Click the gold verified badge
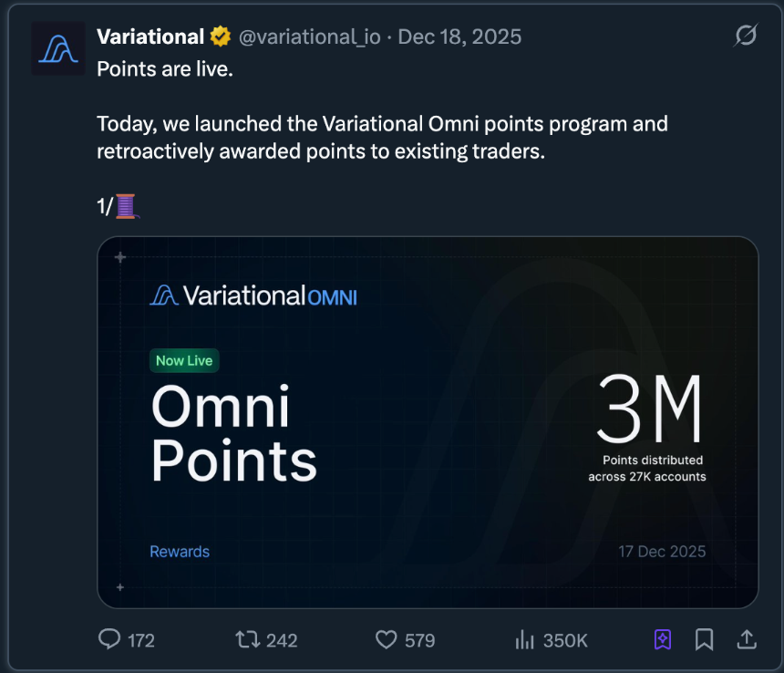The image size is (784, 673). (x=220, y=37)
